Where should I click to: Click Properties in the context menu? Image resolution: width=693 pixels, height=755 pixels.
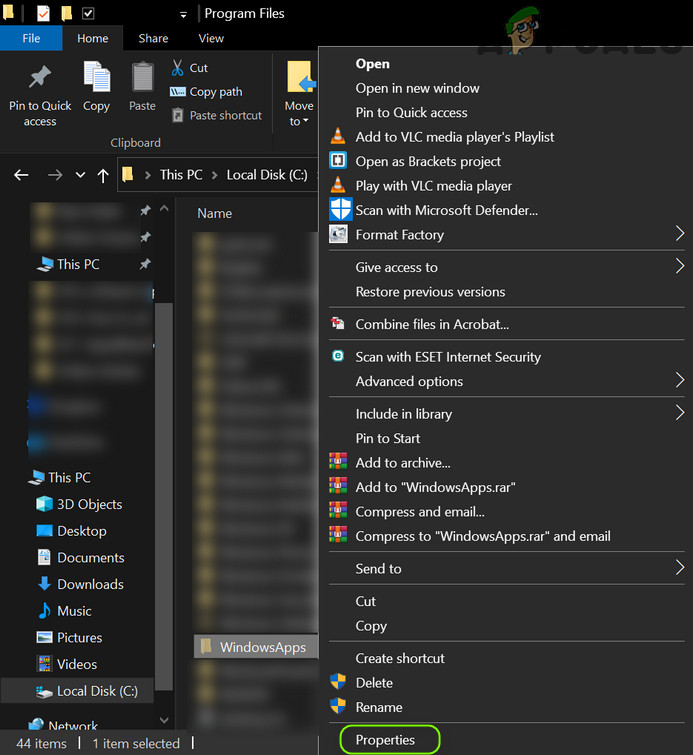(385, 740)
